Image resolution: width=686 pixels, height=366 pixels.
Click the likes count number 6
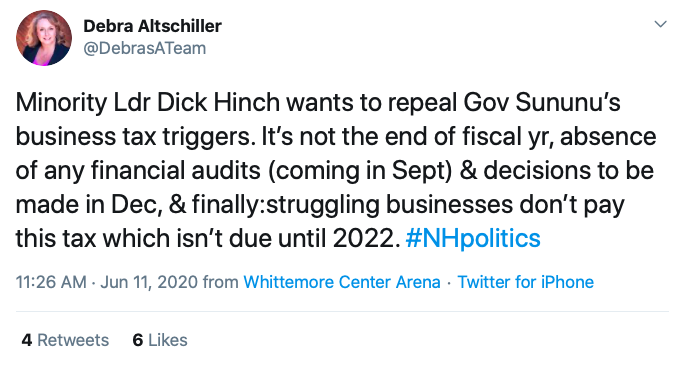point(138,340)
